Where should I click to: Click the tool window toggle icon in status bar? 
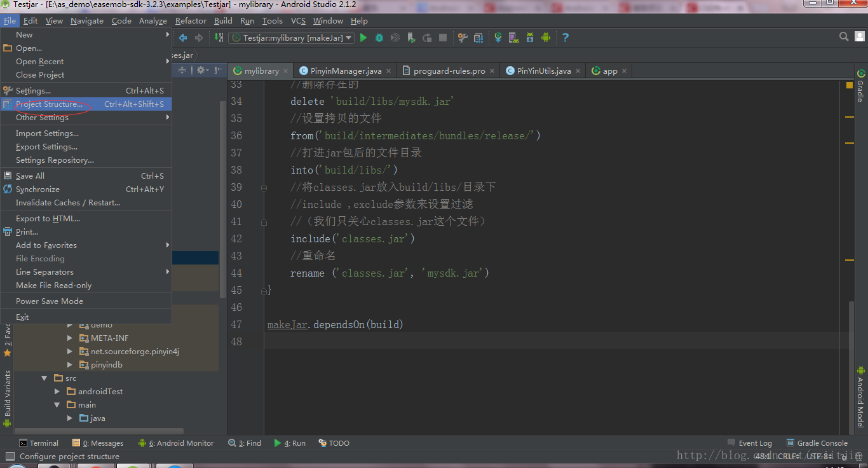pyautogui.click(x=9, y=457)
